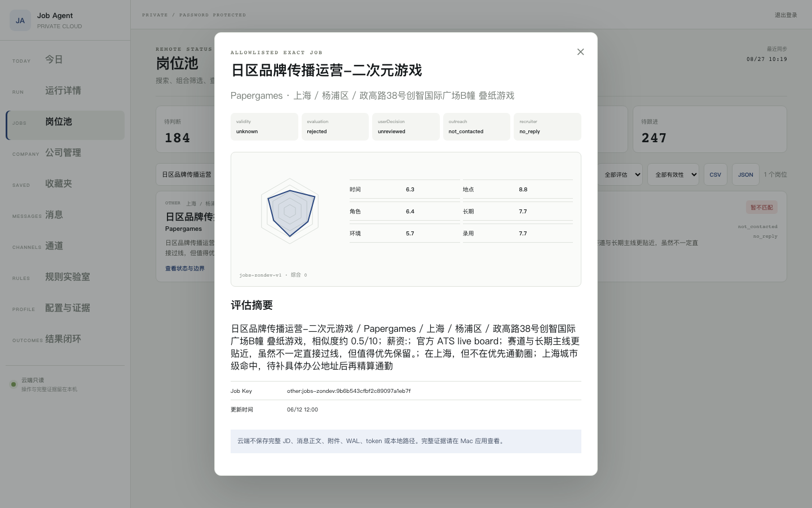Viewport: 812px width, 508px height.
Task: Click the outreach not_contacted chip
Action: click(x=476, y=127)
